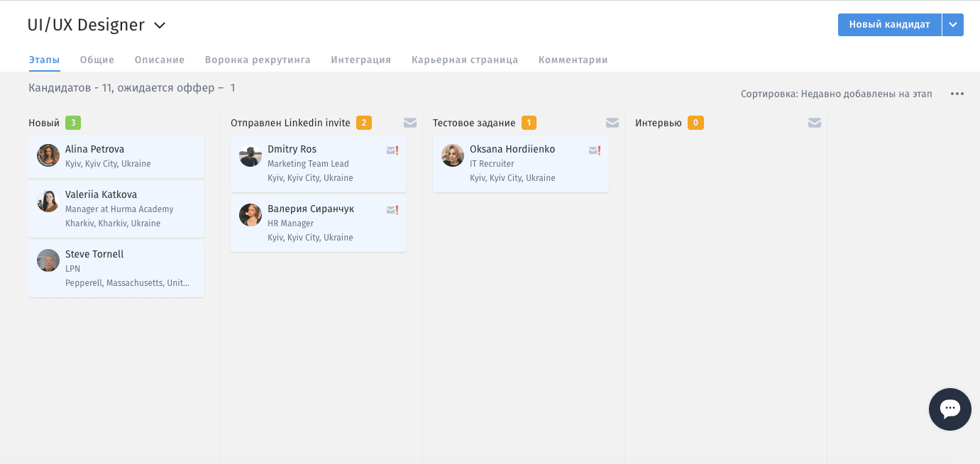This screenshot has height=464, width=980.
Task: Open the Сортировка sorting selector
Action: point(836,94)
